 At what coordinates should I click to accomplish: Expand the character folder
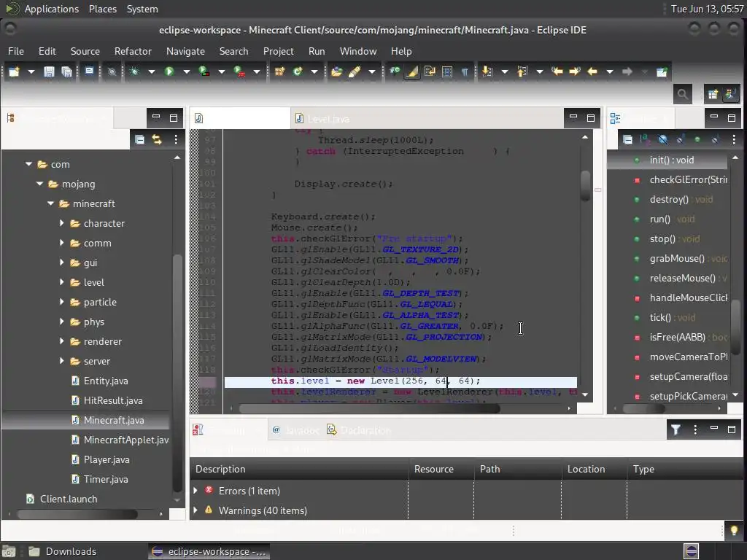point(61,223)
